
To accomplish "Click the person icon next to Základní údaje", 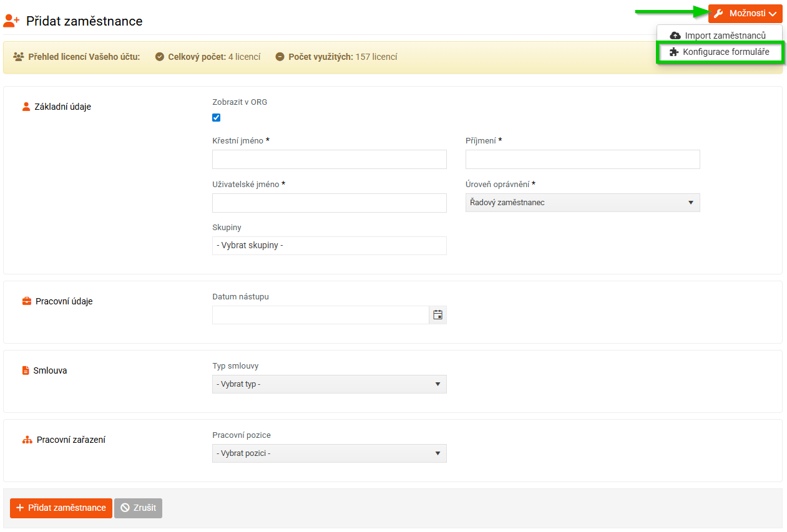I will click(26, 107).
